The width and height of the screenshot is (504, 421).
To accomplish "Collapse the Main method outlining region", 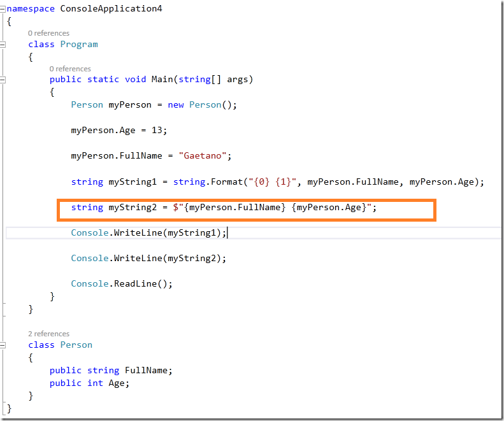I will [x=3, y=80].
